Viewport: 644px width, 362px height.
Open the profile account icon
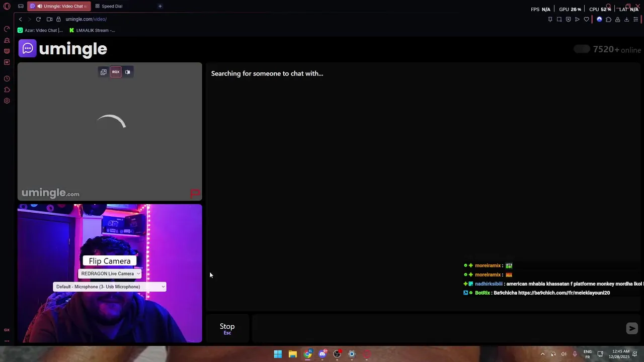[617, 19]
